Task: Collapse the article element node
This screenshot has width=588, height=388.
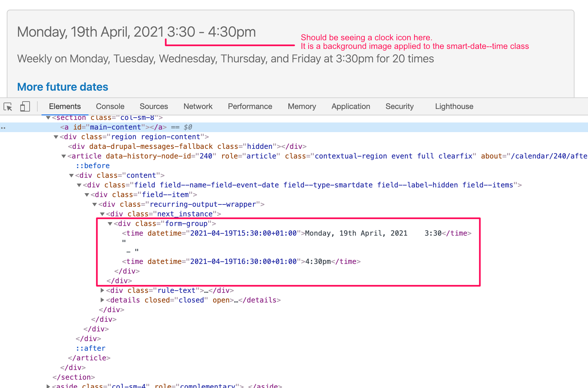Action: [64, 156]
